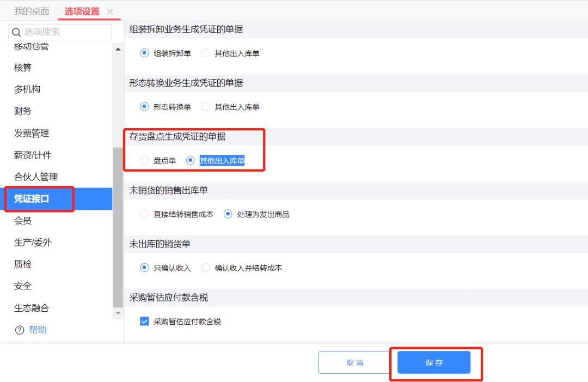Choose 其他出入库单 under 存货盘点
This screenshot has height=382, width=588.
coord(191,161)
